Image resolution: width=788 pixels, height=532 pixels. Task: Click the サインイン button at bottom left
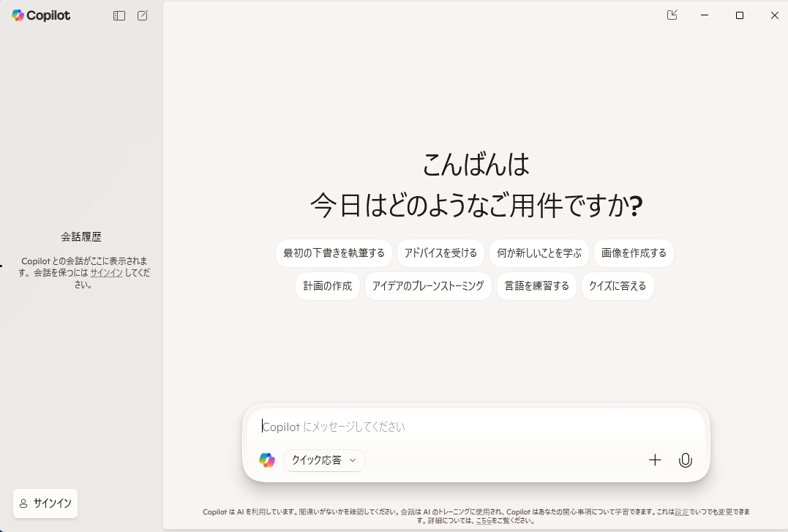pos(45,503)
